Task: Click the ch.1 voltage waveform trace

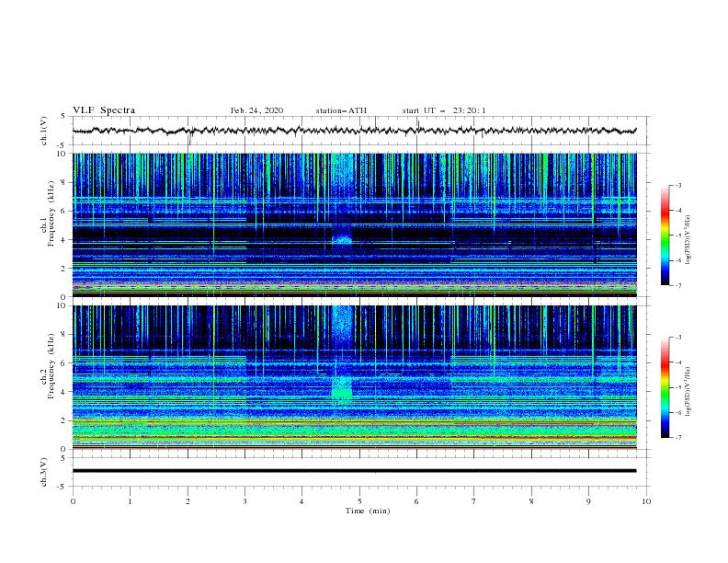Action: [354, 131]
